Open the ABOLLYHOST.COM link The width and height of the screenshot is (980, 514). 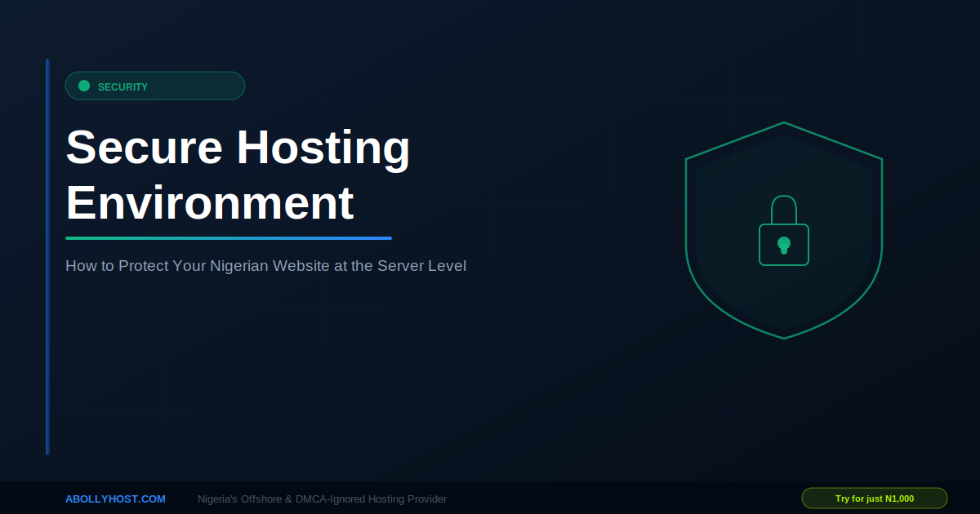[115, 498]
